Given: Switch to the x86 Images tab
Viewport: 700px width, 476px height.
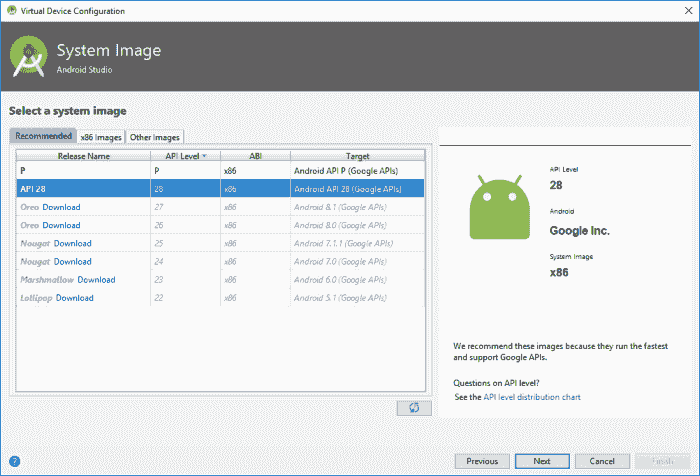Looking at the screenshot, I should [101, 137].
